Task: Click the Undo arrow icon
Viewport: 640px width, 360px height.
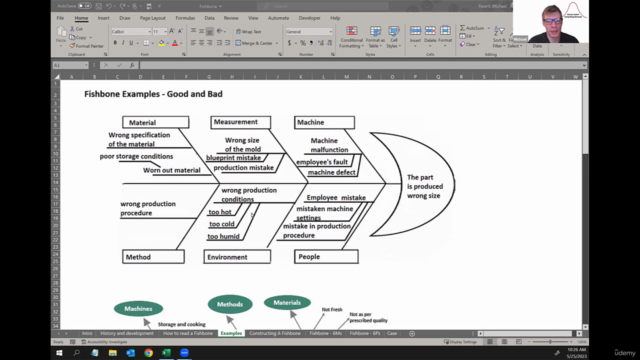Action: coord(109,6)
